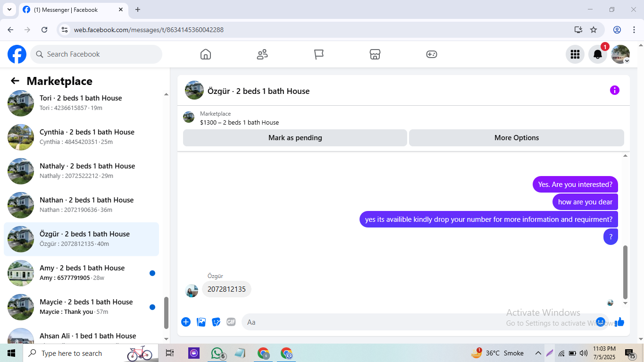
Task: Open Nathaly's 2 beds 1 bath conversation
Action: click(x=81, y=171)
